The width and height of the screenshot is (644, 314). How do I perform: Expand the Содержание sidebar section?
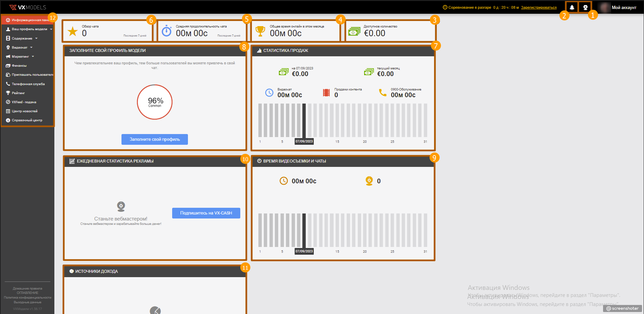pos(22,39)
